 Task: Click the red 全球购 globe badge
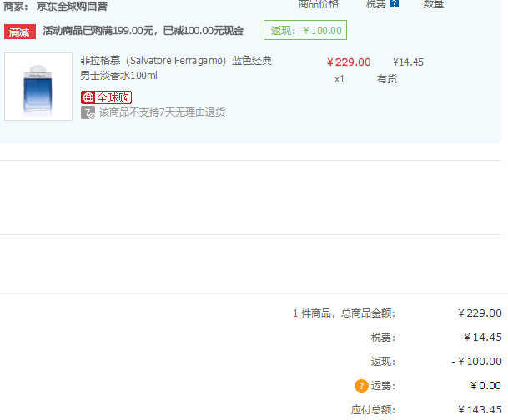[106, 97]
